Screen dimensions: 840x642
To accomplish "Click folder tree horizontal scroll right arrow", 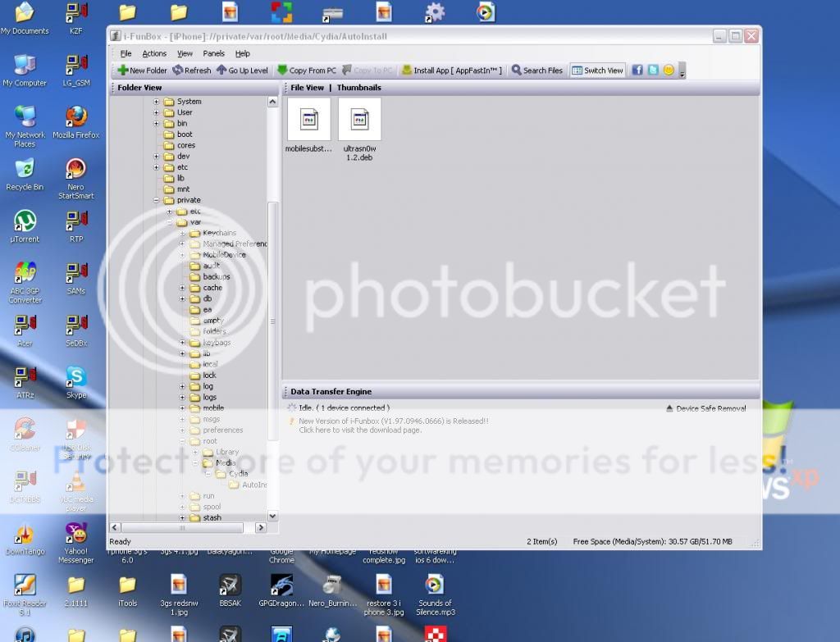I will (x=261, y=528).
